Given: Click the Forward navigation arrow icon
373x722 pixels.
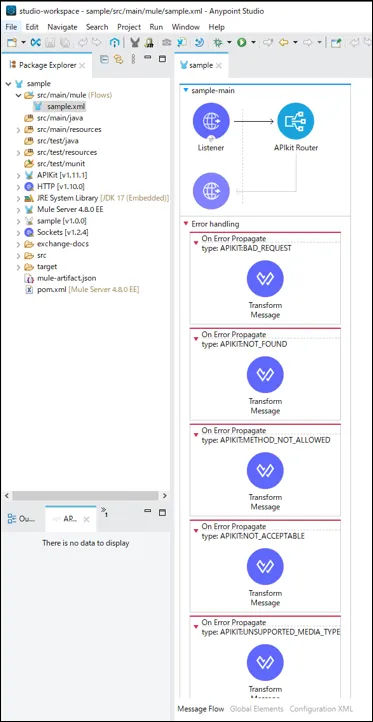Looking at the screenshot, I should coord(307,42).
